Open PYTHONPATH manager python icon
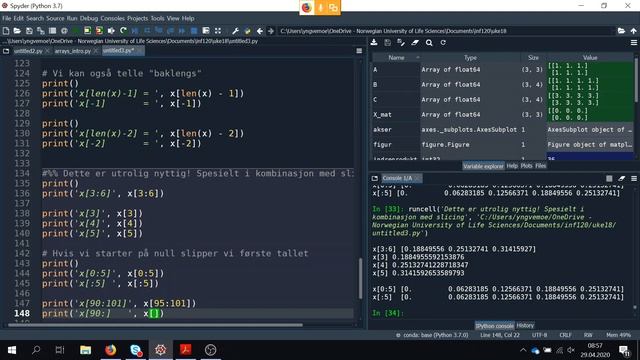Image resolution: width=640 pixels, height=360 pixels. click(247, 31)
